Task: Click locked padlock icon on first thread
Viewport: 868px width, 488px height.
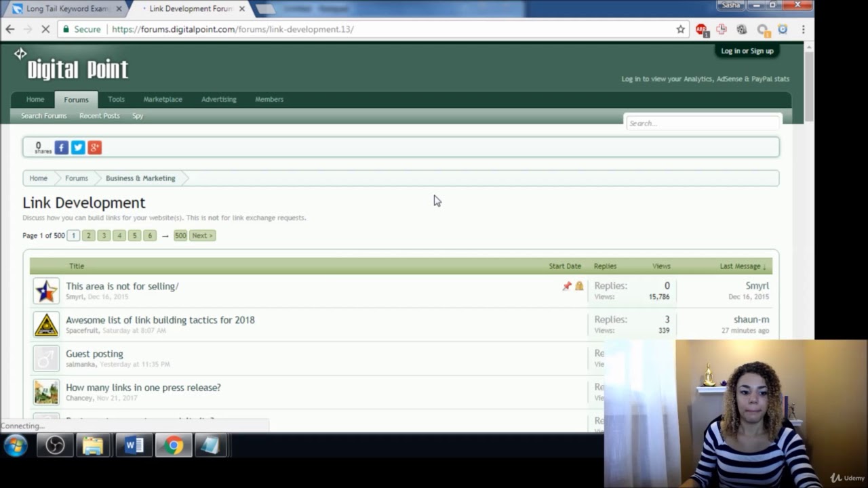Action: (579, 286)
